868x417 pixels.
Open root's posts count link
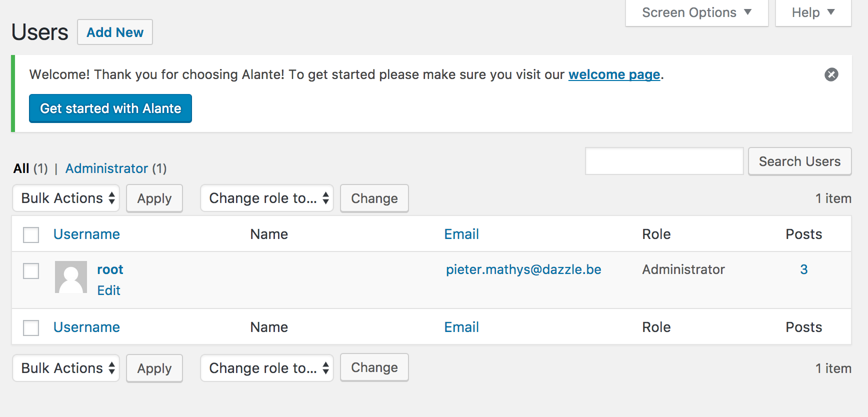(x=803, y=269)
